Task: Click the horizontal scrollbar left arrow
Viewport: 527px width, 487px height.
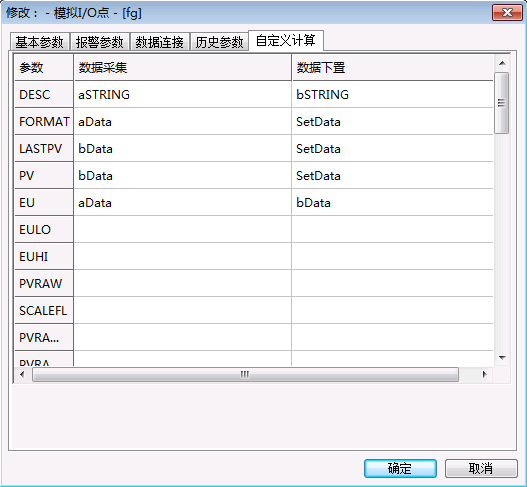Action: (22, 374)
